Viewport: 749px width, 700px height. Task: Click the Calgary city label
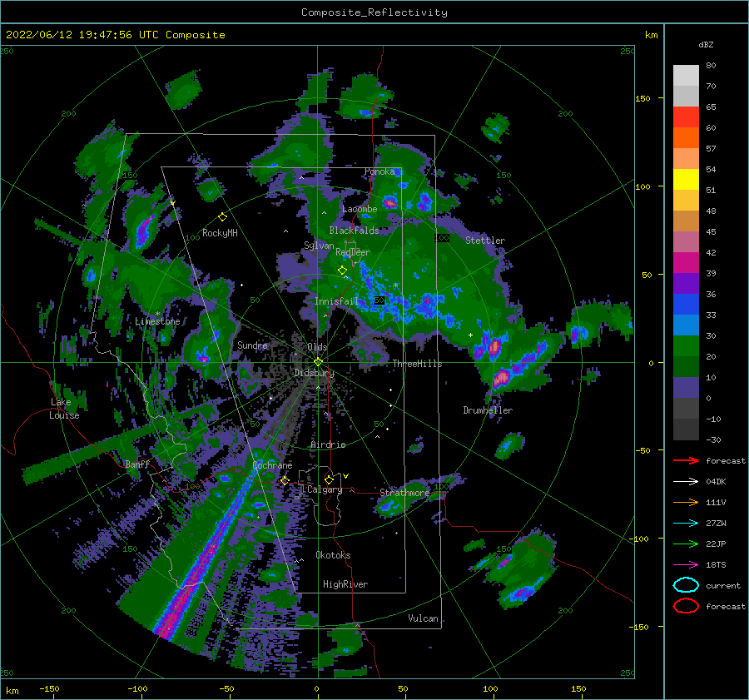[x=325, y=489]
